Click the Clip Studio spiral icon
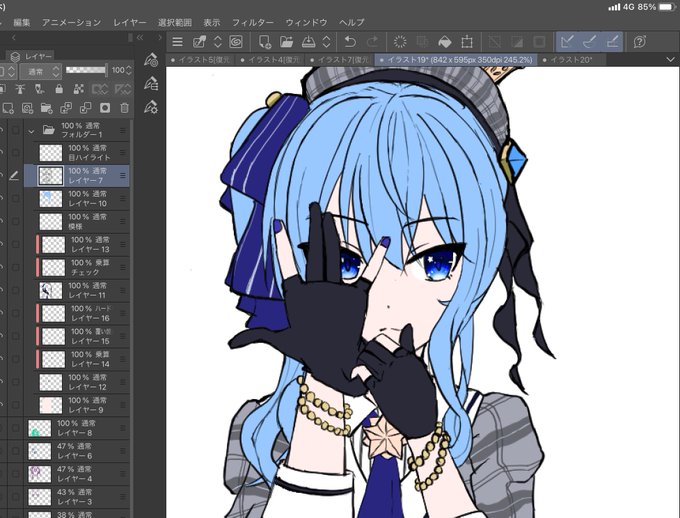 (236, 42)
